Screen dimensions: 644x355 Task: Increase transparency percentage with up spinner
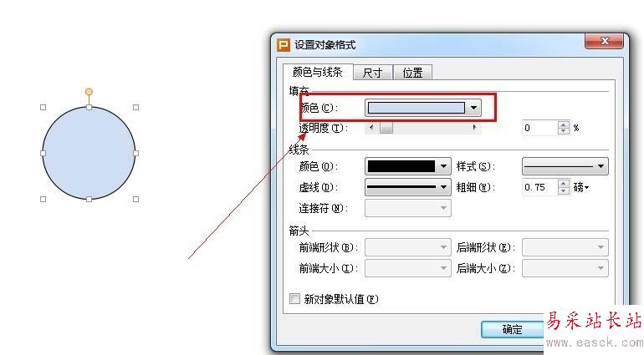click(x=564, y=124)
